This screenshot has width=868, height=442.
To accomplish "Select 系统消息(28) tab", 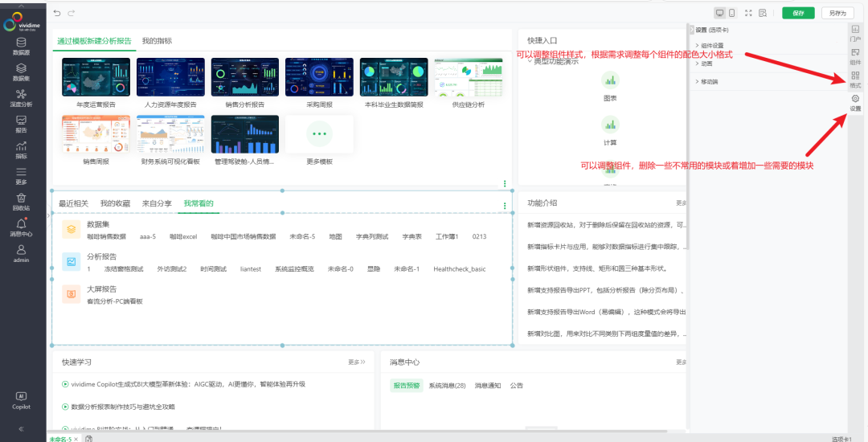I will (x=448, y=386).
